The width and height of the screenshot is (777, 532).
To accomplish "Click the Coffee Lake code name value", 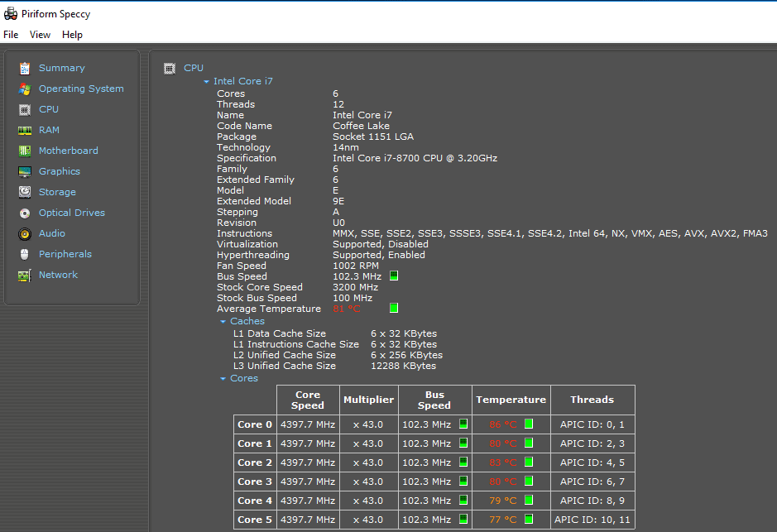I will pos(362,126).
